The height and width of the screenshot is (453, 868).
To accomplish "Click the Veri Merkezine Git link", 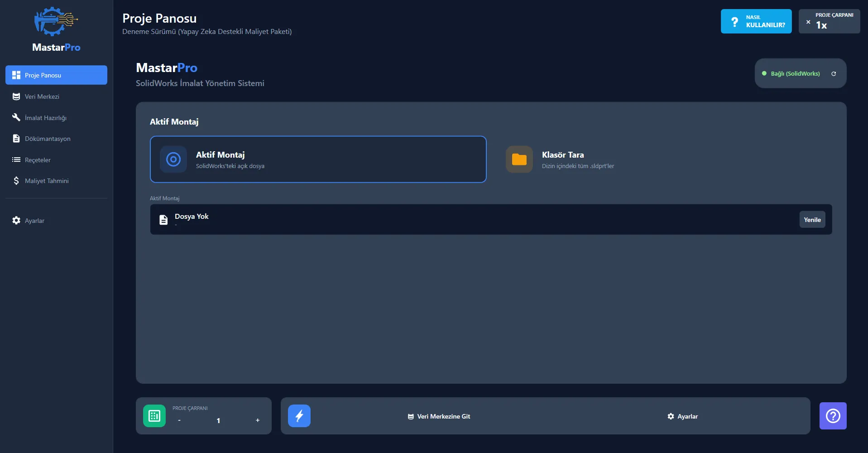I will [x=439, y=416].
